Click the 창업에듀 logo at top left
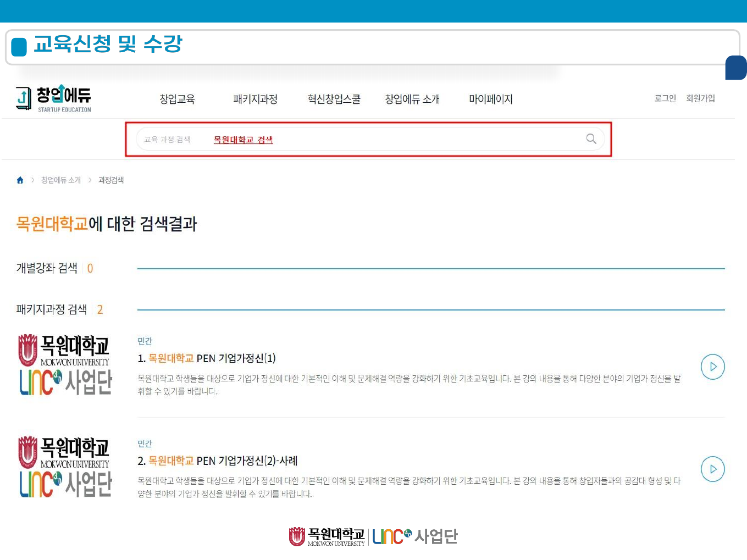 point(54,99)
